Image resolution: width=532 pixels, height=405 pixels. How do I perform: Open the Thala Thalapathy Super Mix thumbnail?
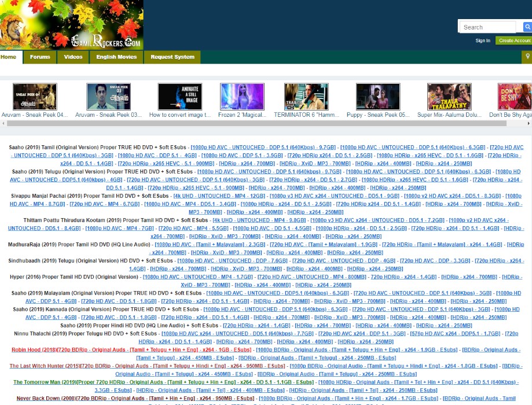coord(449,97)
